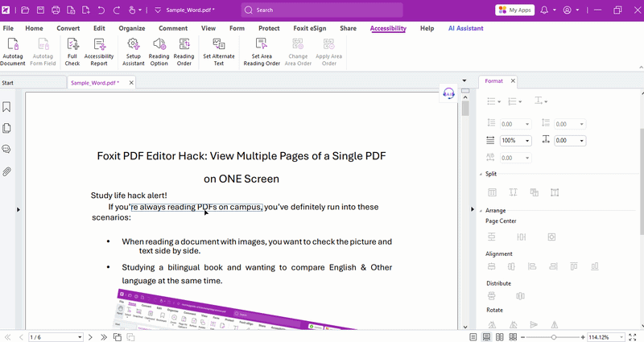
Task: Open the Bookmarks side panel
Action: point(6,107)
